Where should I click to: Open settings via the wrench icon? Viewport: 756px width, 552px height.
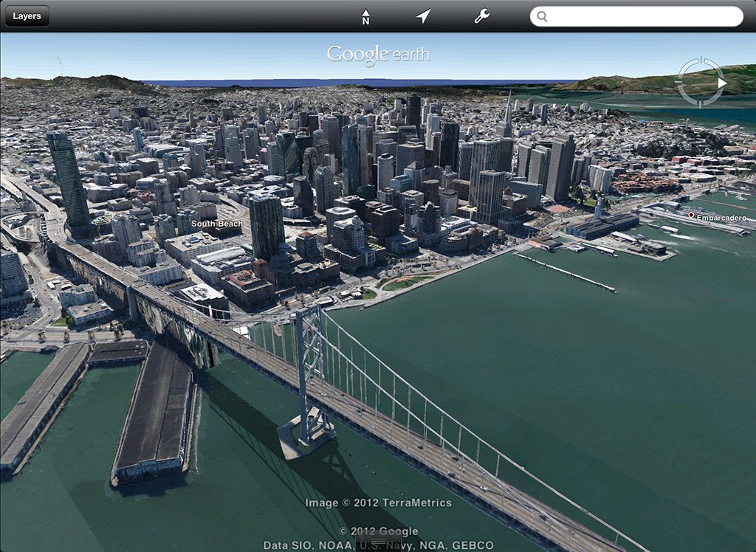click(x=481, y=16)
